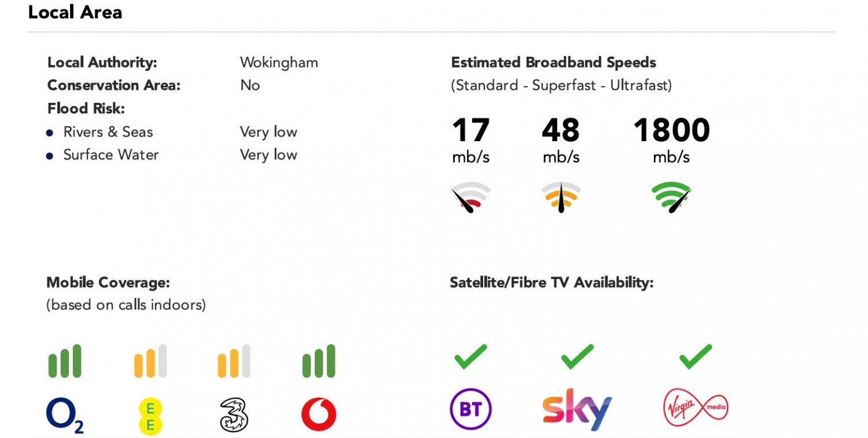Screen dimensions: 868x438
Task: Click the orange superfast speed gauge icon
Action: point(561,197)
